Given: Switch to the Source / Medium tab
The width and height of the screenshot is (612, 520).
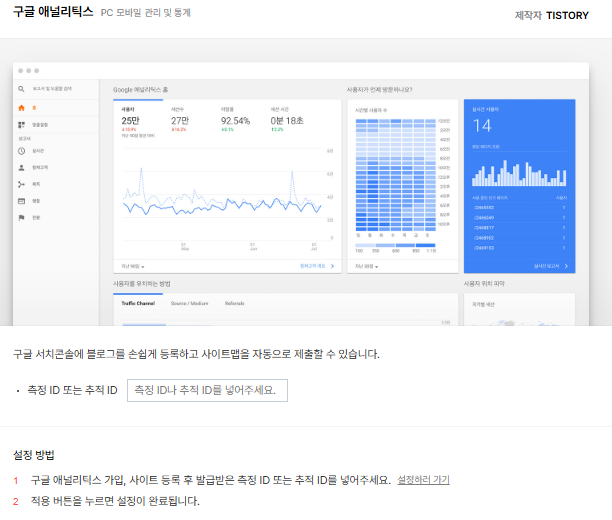Looking at the screenshot, I should click(189, 303).
